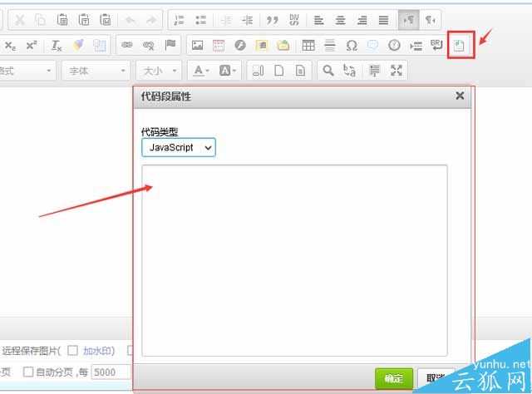Open the format style dropdown
The width and height of the screenshot is (532, 394).
(x=27, y=71)
